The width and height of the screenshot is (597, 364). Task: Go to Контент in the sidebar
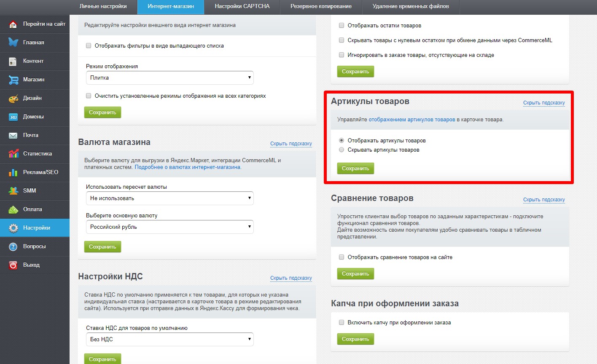(35, 61)
